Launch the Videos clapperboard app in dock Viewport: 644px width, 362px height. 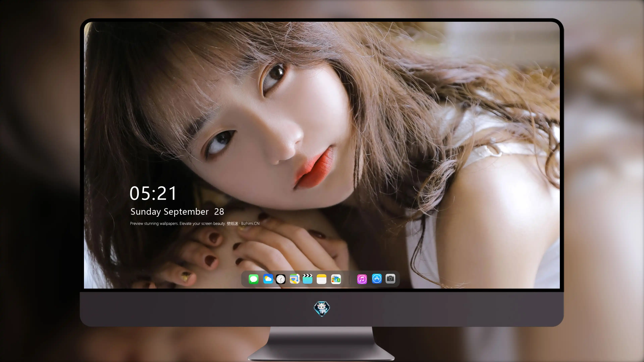[308, 279]
